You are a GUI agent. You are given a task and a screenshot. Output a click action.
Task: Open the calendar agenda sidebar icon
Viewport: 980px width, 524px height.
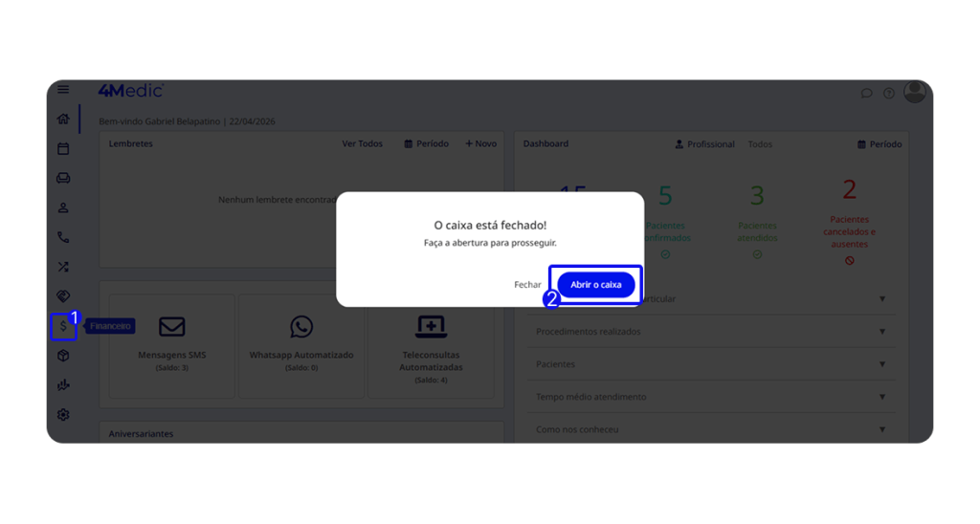[63, 148]
